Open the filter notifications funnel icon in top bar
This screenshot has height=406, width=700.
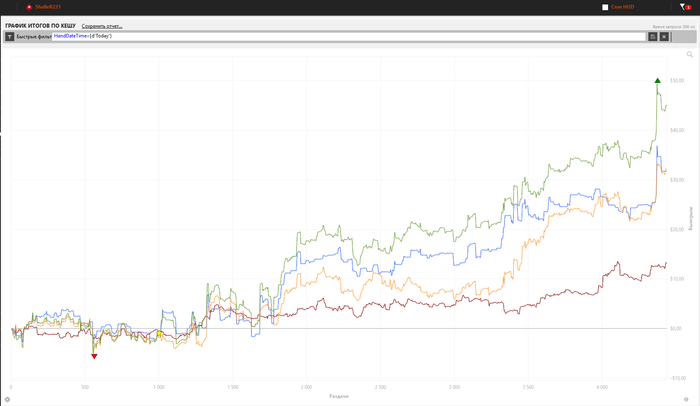(x=685, y=7)
